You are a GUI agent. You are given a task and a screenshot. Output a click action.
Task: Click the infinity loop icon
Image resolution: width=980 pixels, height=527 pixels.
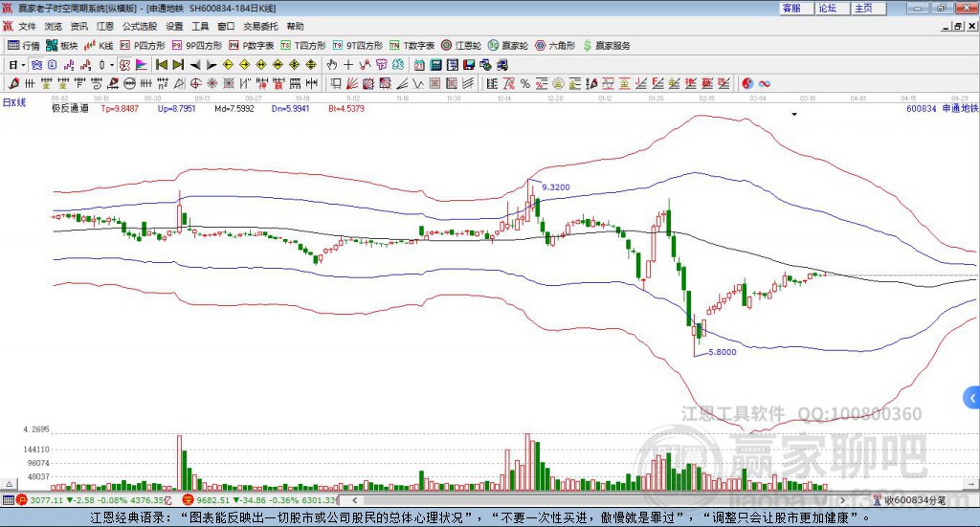[765, 83]
